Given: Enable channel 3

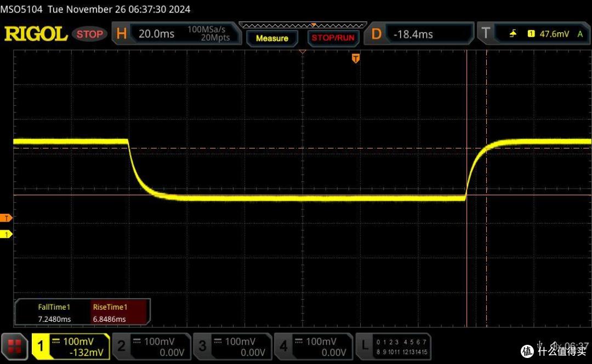Looking at the screenshot, I should (x=232, y=346).
